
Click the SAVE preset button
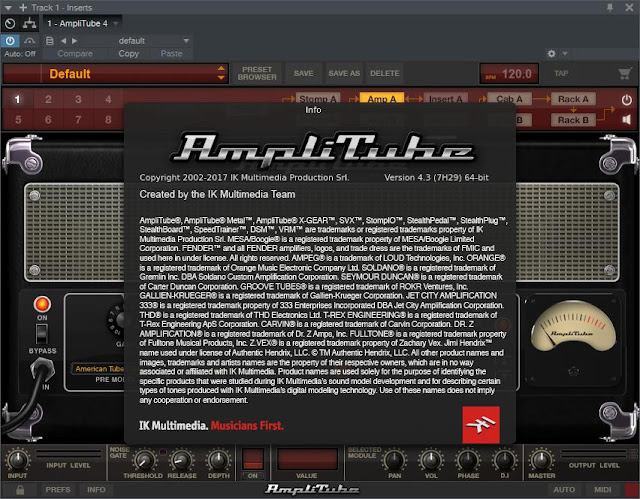303,73
